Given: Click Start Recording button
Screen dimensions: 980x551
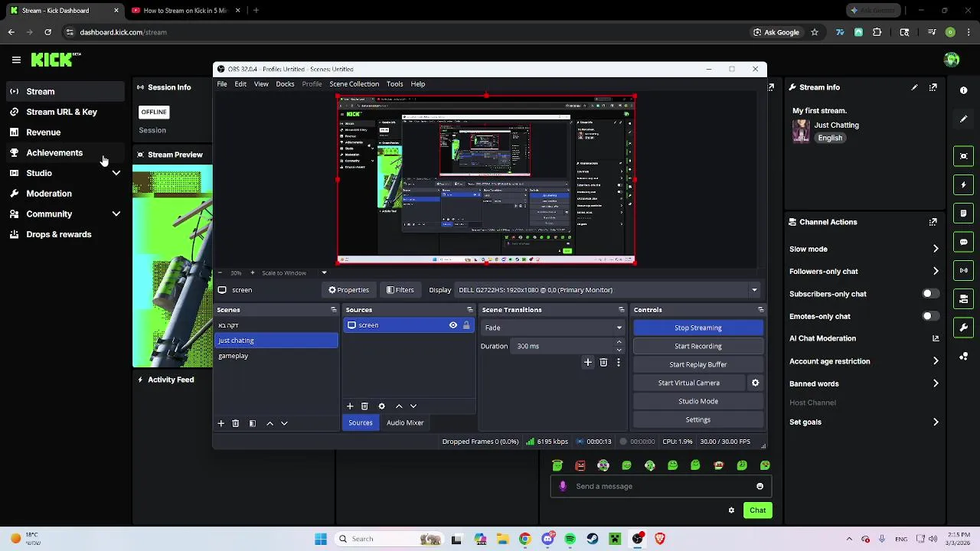Looking at the screenshot, I should pos(698,346).
